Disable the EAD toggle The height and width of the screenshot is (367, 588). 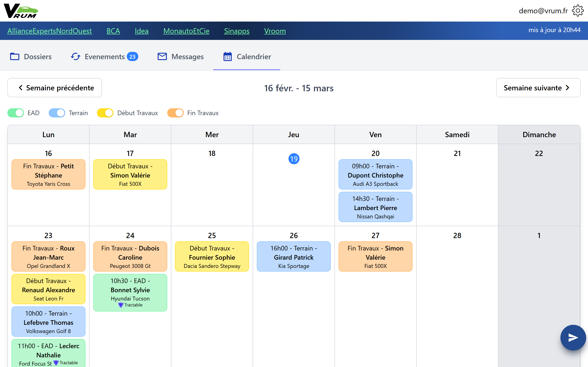[x=15, y=113]
